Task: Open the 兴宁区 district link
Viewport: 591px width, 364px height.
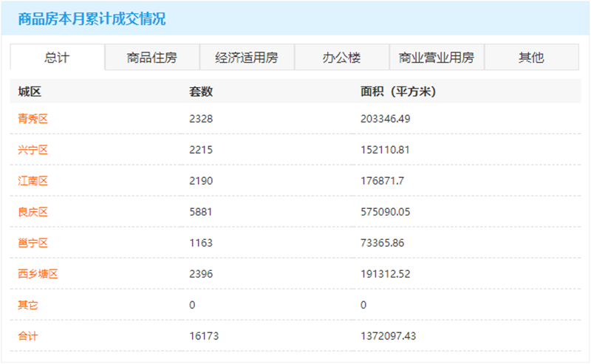Action: coord(33,150)
